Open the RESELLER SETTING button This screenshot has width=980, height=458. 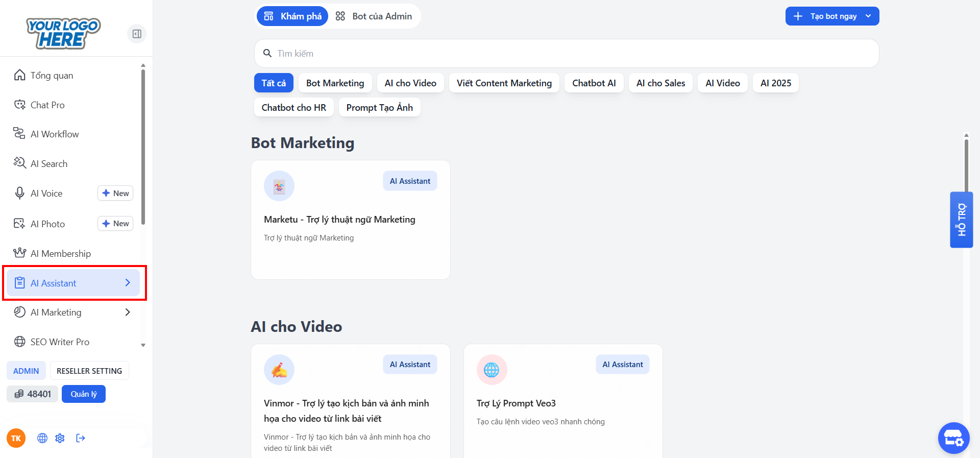(x=89, y=371)
